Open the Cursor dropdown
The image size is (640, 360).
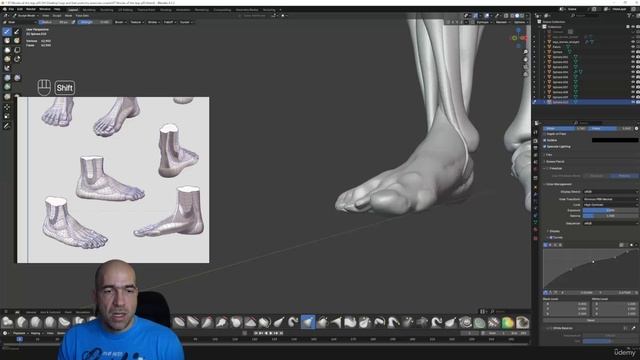coord(186,22)
